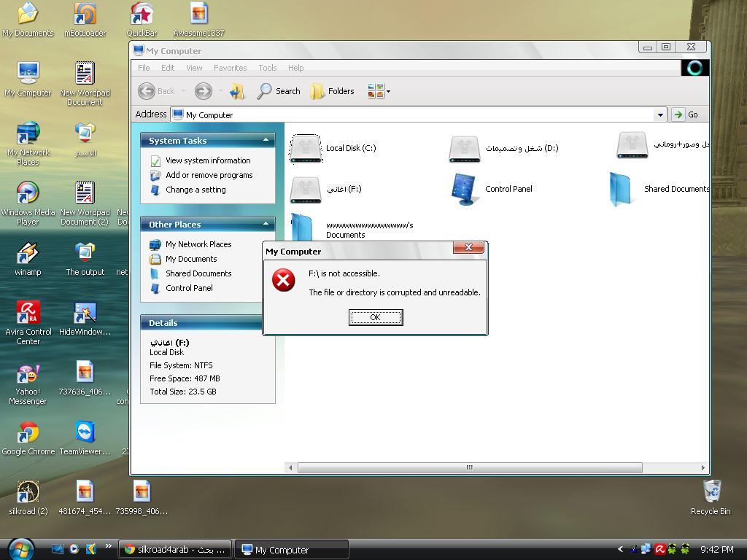This screenshot has width=747, height=560.
Task: Click the Search toolbar button
Action: 278,91
